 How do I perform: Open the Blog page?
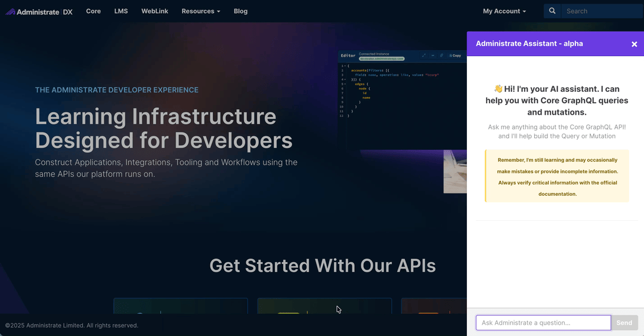tap(240, 11)
